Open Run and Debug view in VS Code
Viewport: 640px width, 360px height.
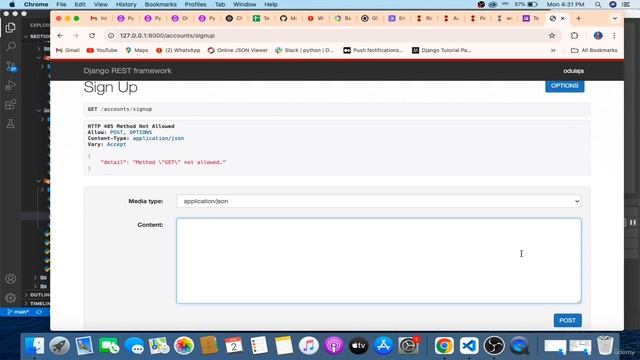pyautogui.click(x=11, y=85)
